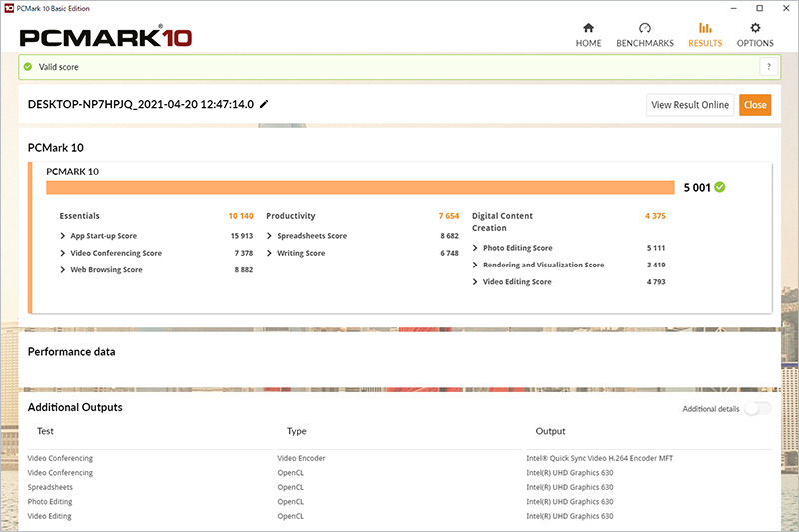Select the Results bar chart icon
The width and height of the screenshot is (799, 532).
pos(705,28)
